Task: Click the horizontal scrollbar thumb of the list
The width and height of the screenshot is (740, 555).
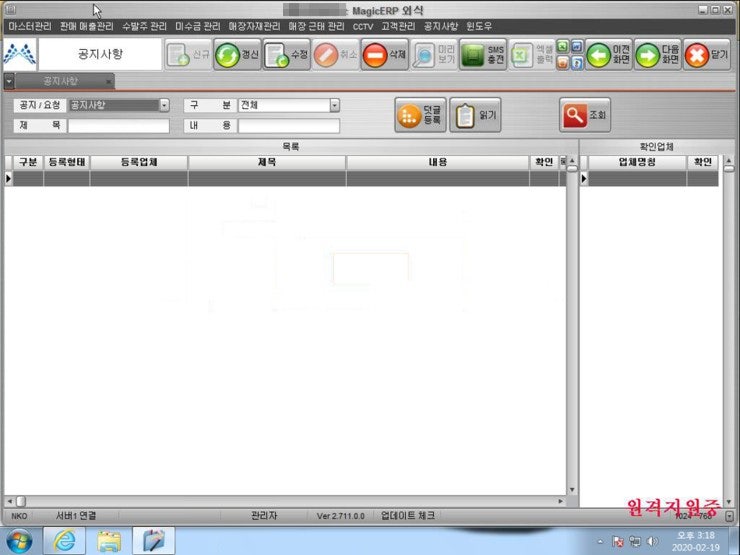Action: [21, 501]
